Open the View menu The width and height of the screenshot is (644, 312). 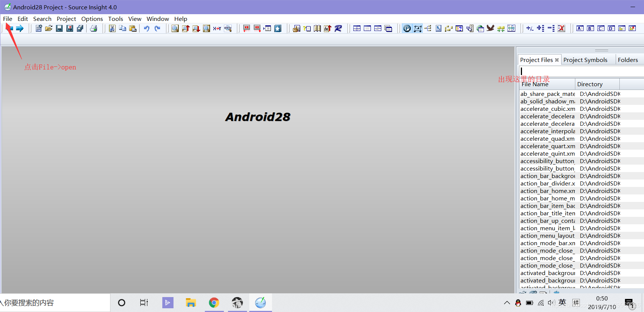(135, 19)
